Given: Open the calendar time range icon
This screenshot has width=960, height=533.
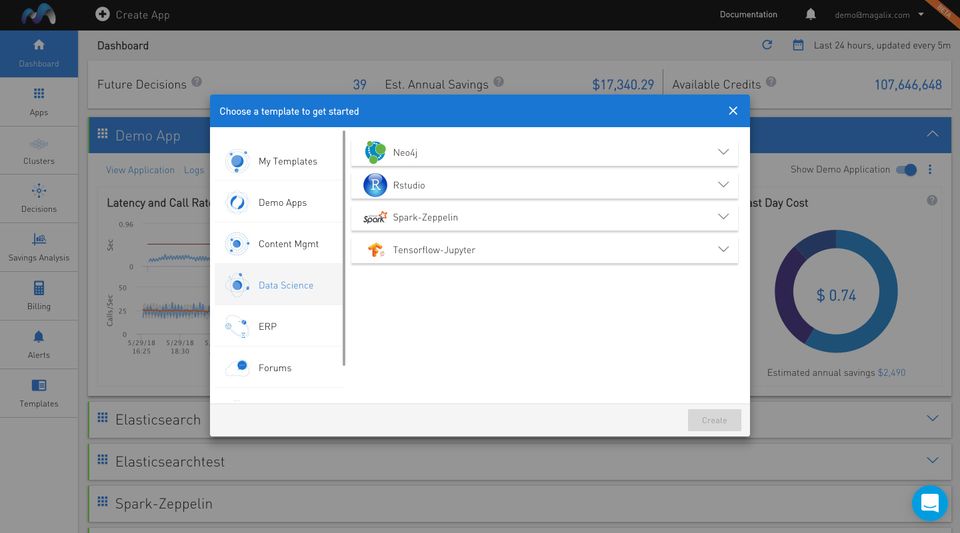Looking at the screenshot, I should (x=798, y=45).
